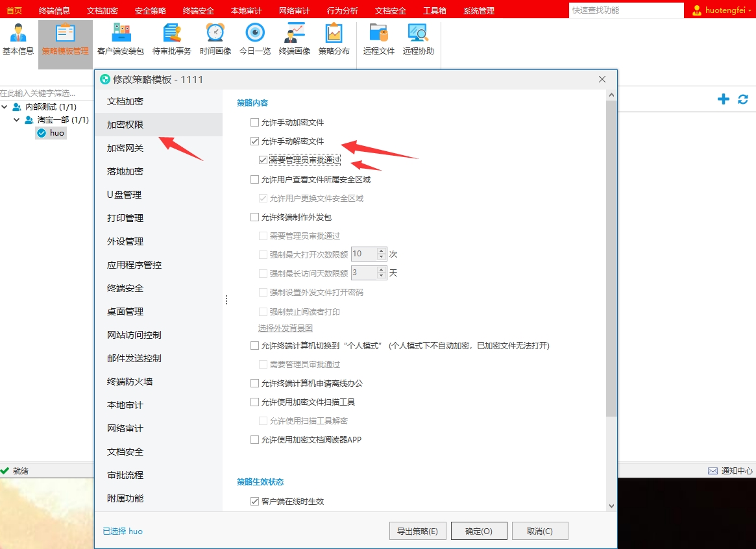Click the 内部测试 group icon
Screen dimensions: 756x549
17,107
